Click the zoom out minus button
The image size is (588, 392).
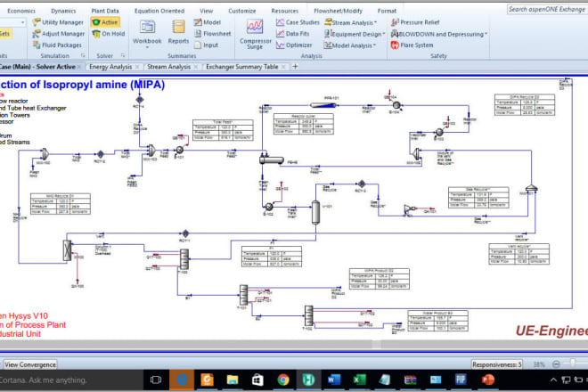coord(556,364)
